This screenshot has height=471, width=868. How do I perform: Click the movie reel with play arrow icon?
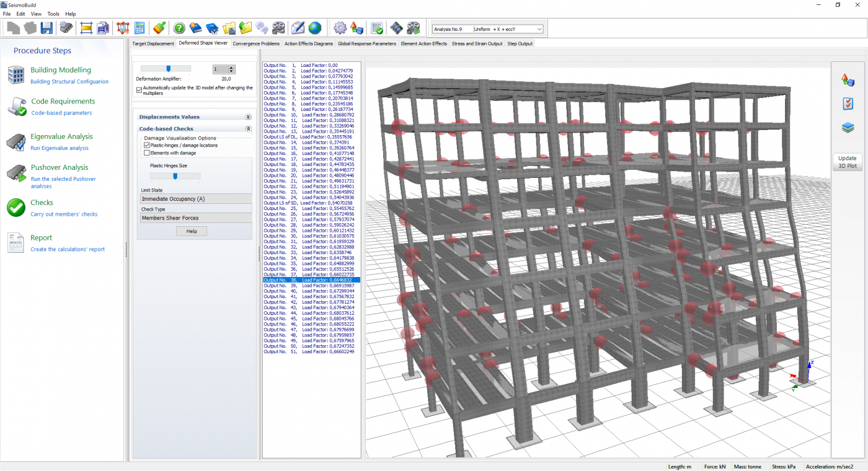coord(413,28)
